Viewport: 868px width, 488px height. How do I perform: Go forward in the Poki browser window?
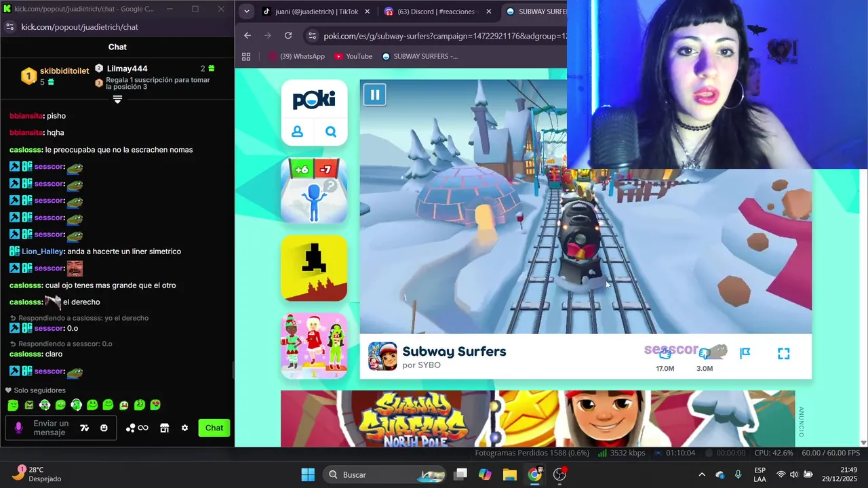268,36
